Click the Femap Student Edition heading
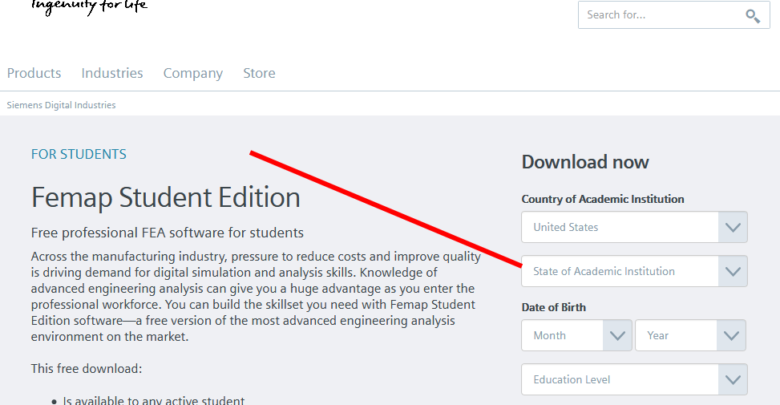780x405 pixels. click(x=166, y=198)
